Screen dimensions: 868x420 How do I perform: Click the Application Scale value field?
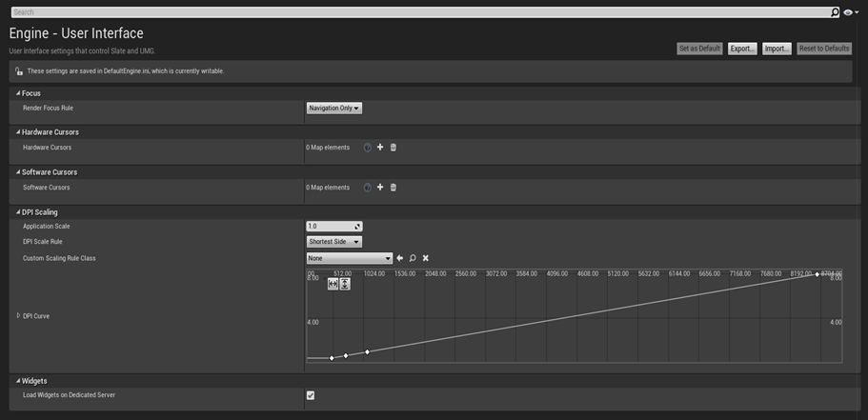click(x=330, y=227)
